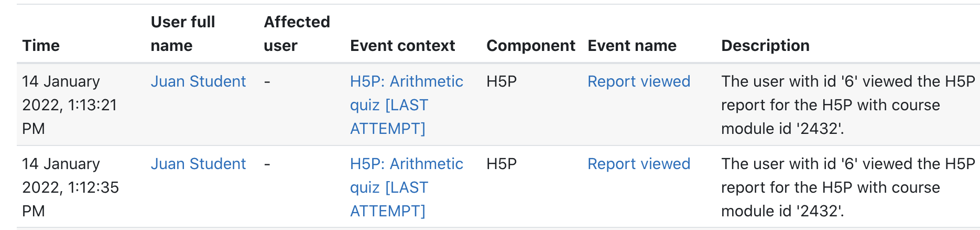This screenshot has width=980, height=230.
Task: Select the 1:13:21 PM time cell
Action: 70,105
